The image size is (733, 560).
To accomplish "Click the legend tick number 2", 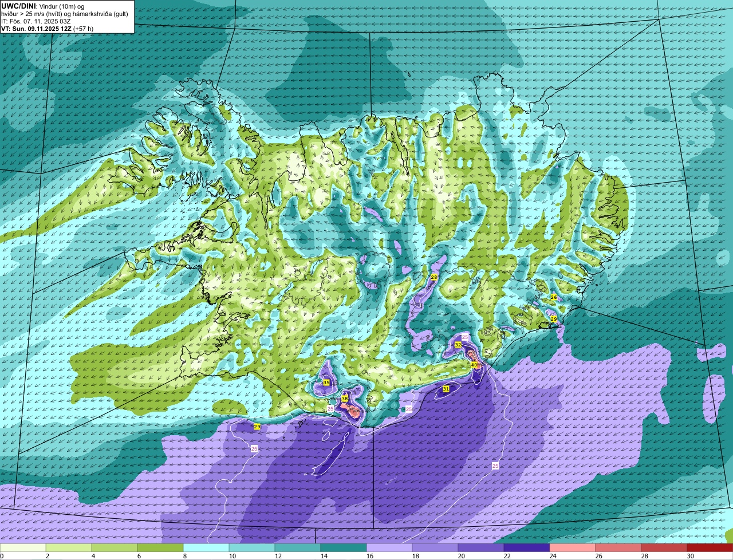I will click(47, 556).
